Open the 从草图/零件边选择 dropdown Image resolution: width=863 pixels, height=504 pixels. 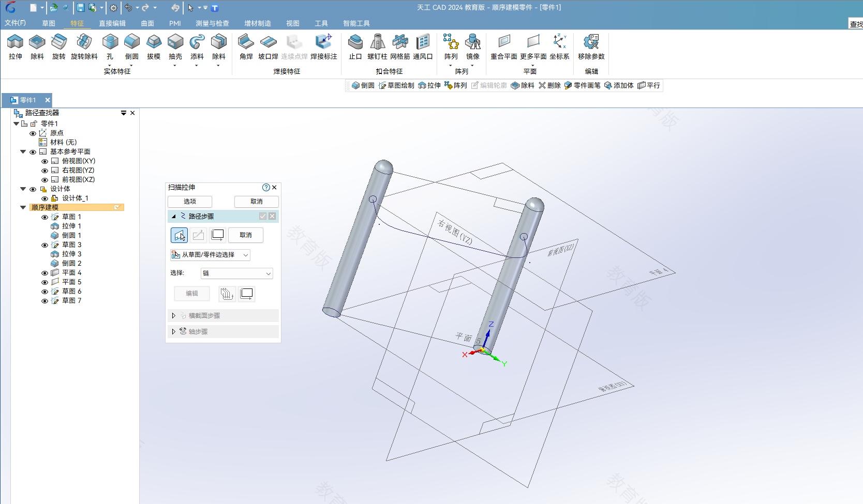tap(210, 255)
